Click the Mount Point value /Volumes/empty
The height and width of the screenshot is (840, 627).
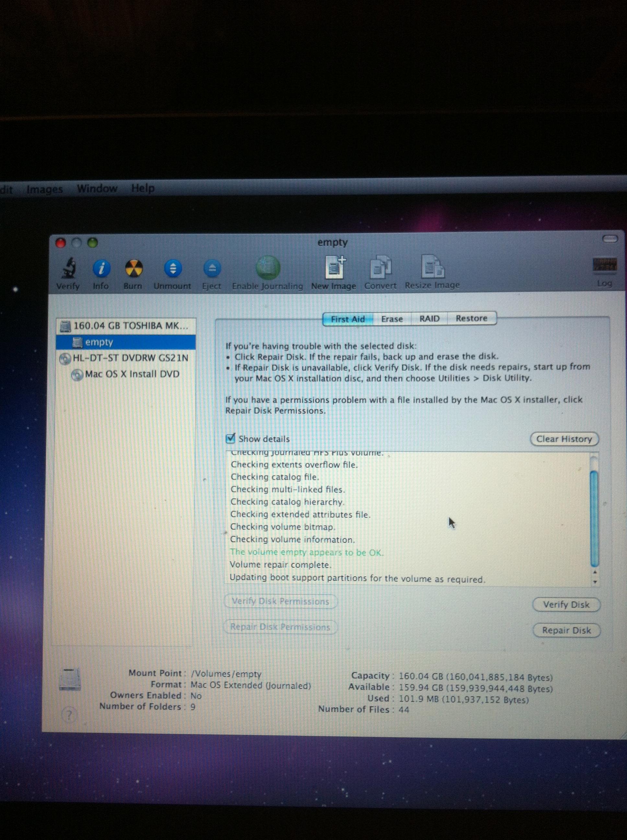point(226,674)
